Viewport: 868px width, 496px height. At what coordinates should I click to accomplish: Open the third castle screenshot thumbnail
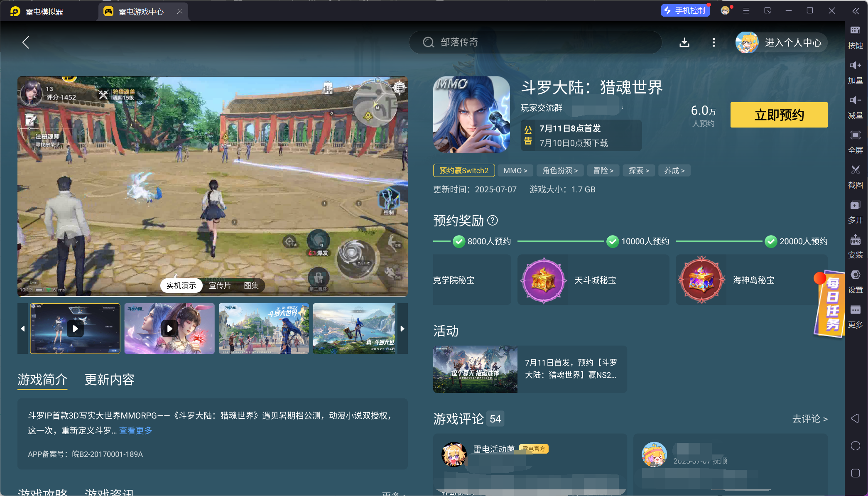[x=264, y=329]
